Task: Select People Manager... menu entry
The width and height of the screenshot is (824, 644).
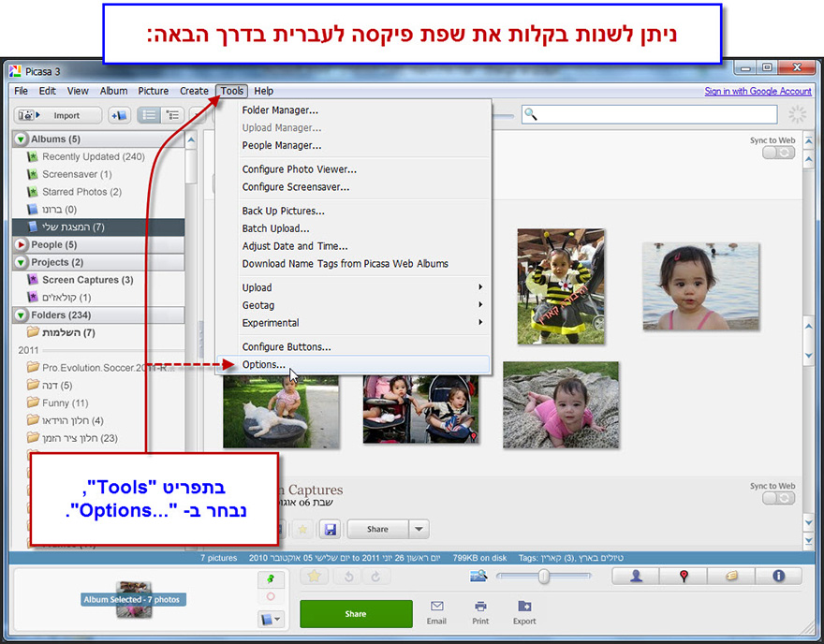Action: tap(353, 145)
